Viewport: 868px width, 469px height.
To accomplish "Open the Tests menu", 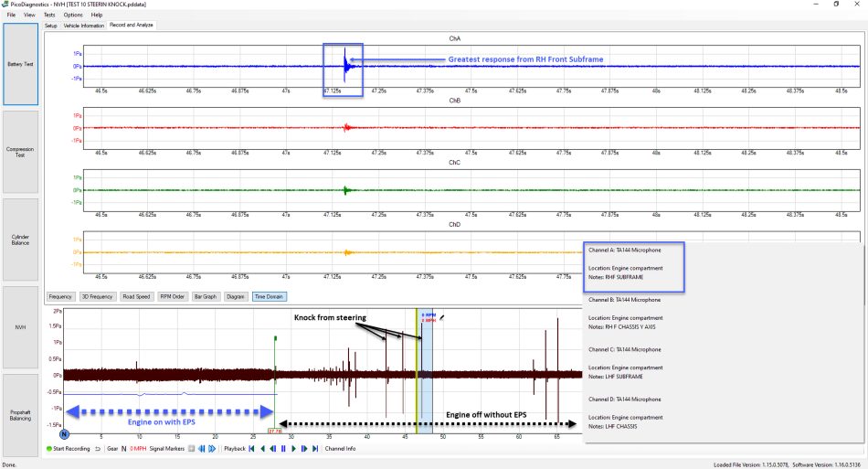I will (49, 15).
